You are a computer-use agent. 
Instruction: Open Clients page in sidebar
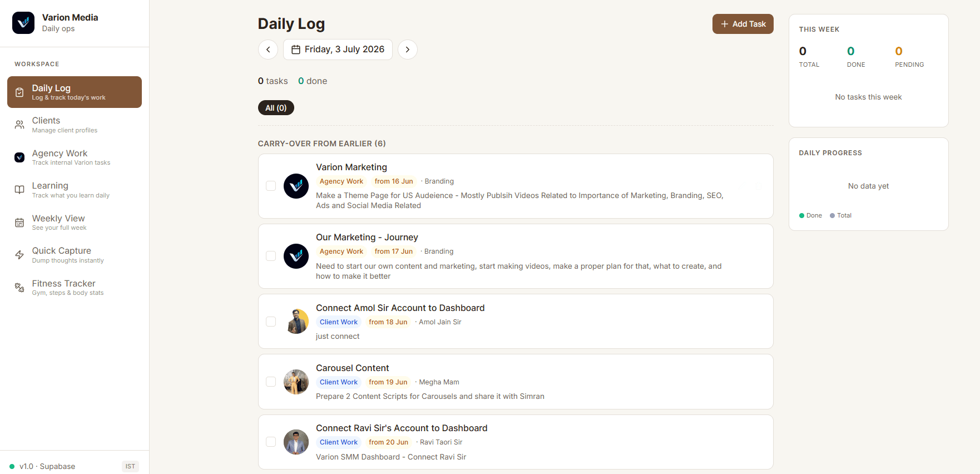coord(75,125)
